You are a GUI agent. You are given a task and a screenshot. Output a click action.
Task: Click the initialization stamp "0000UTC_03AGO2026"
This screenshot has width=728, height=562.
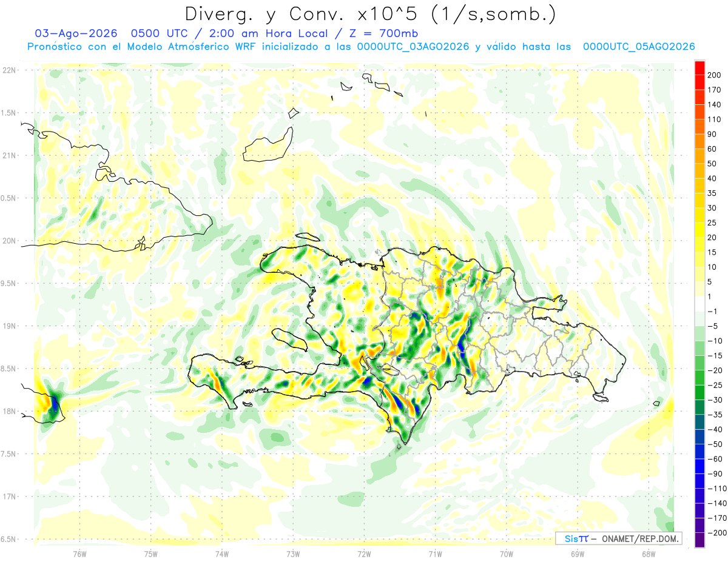(413, 47)
